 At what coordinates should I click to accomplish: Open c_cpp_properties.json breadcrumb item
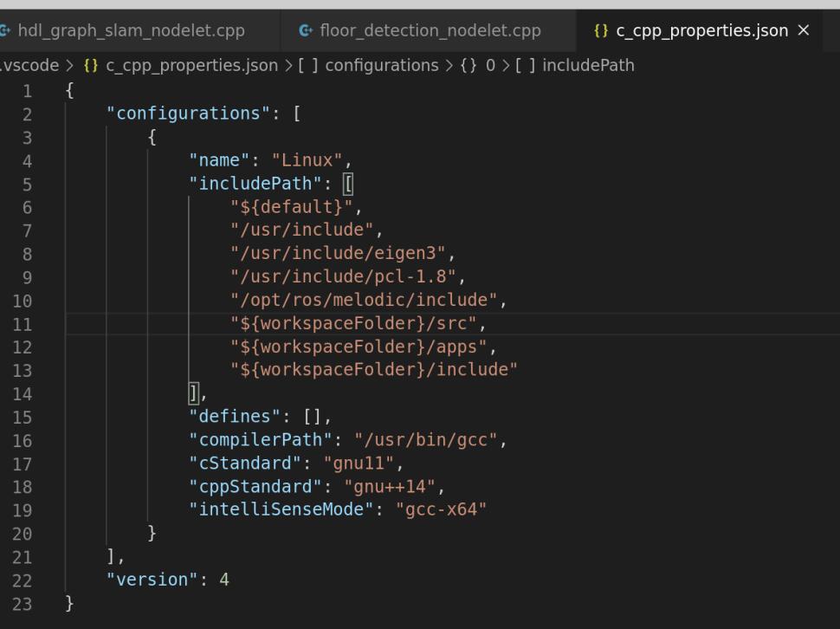click(x=191, y=65)
